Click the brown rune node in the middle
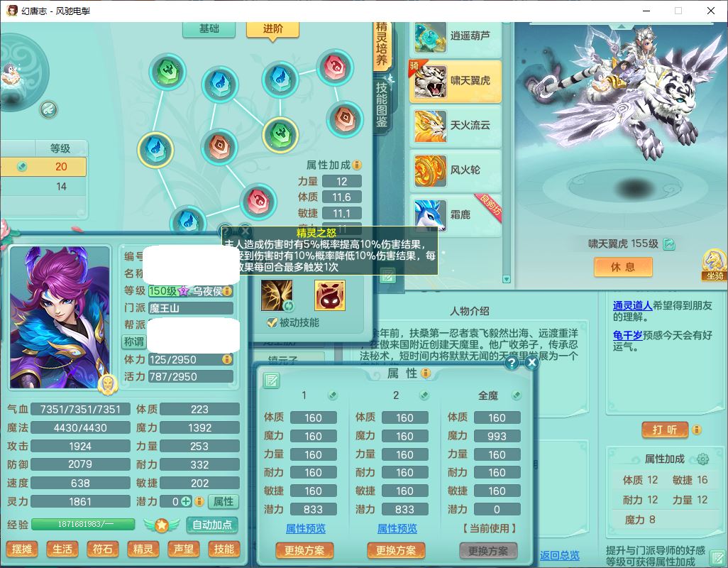This screenshot has width=728, height=568. [x=220, y=147]
